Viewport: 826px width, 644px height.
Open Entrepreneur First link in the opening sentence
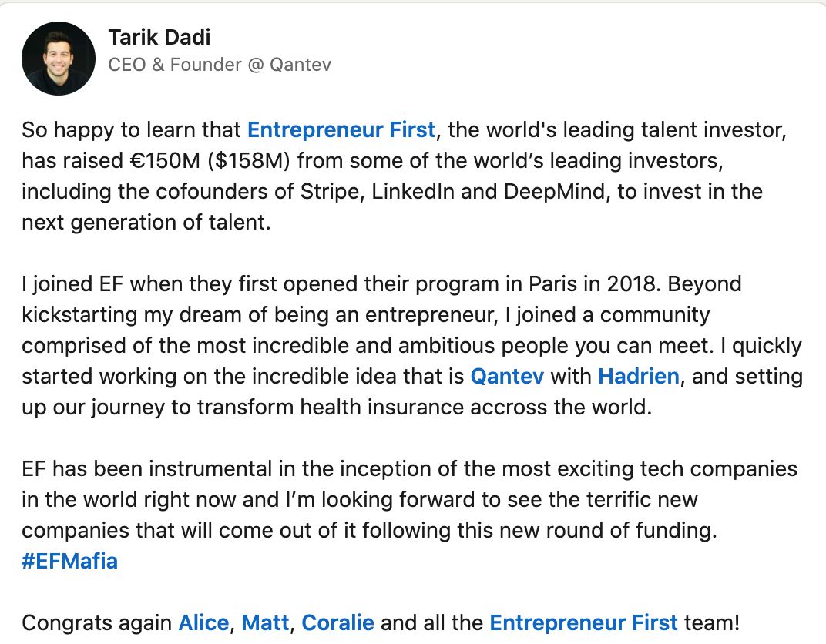pos(341,129)
